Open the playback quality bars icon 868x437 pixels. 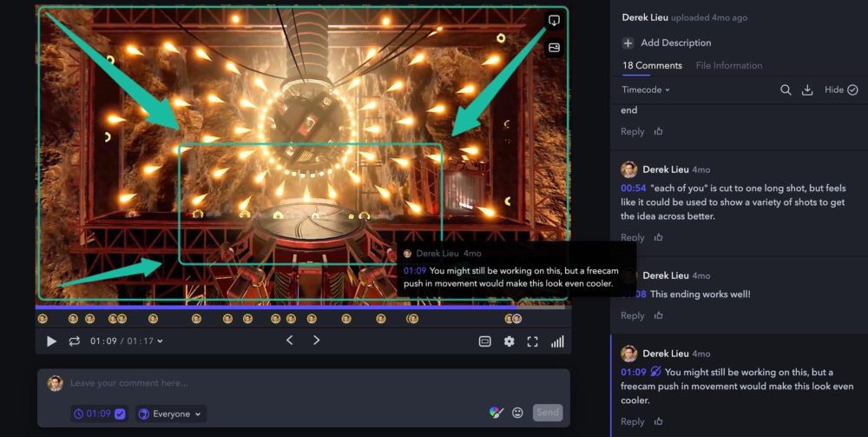tap(557, 341)
